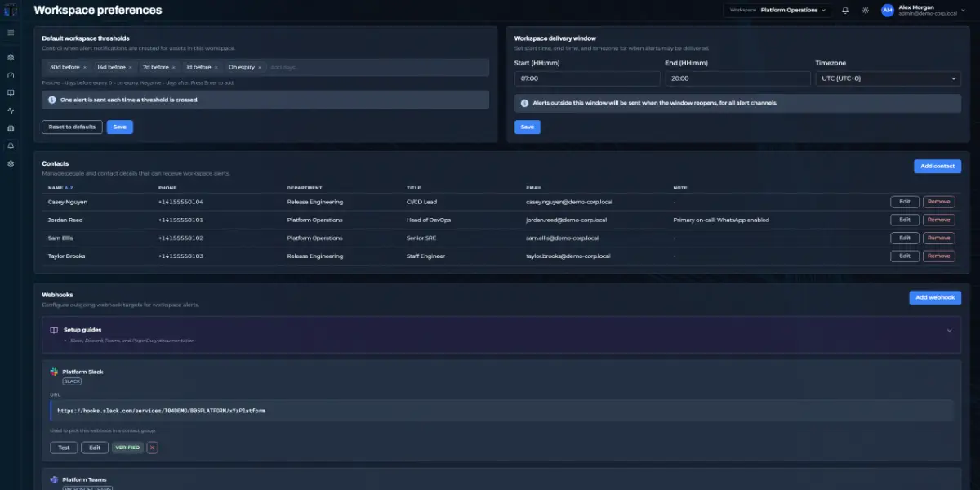The width and height of the screenshot is (980, 490).
Task: Remove the 7d before threshold chip
Action: 174,67
